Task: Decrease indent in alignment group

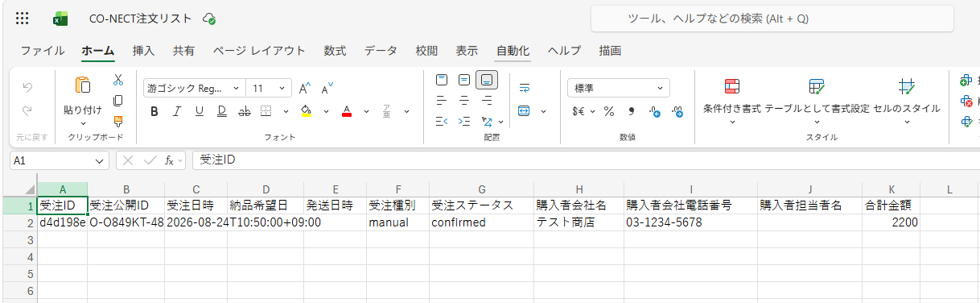Action: point(441,122)
